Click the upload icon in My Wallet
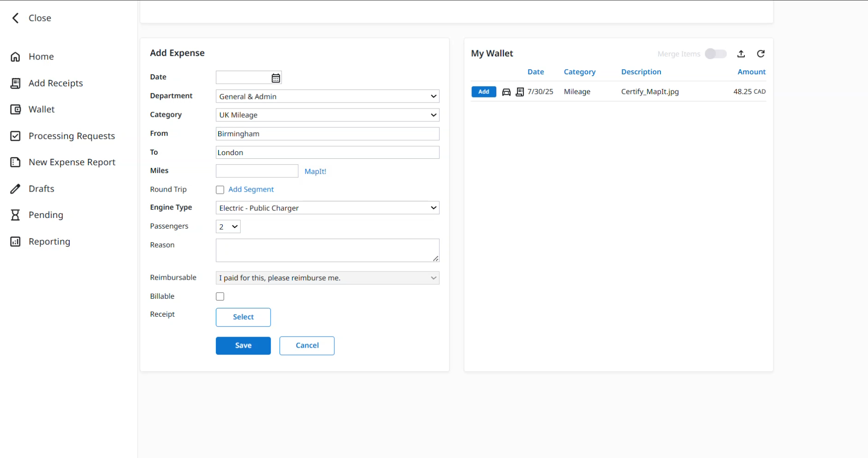This screenshot has width=868, height=458. 741,54
